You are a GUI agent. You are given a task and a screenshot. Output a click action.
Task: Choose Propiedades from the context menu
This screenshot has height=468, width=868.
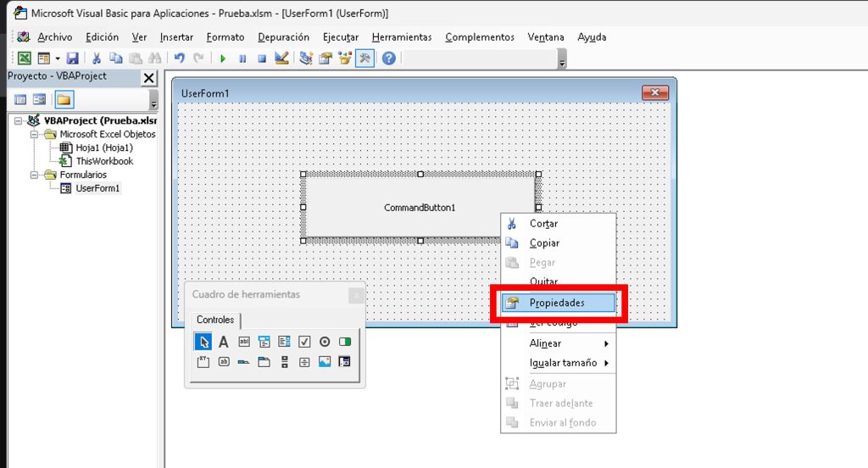point(556,303)
